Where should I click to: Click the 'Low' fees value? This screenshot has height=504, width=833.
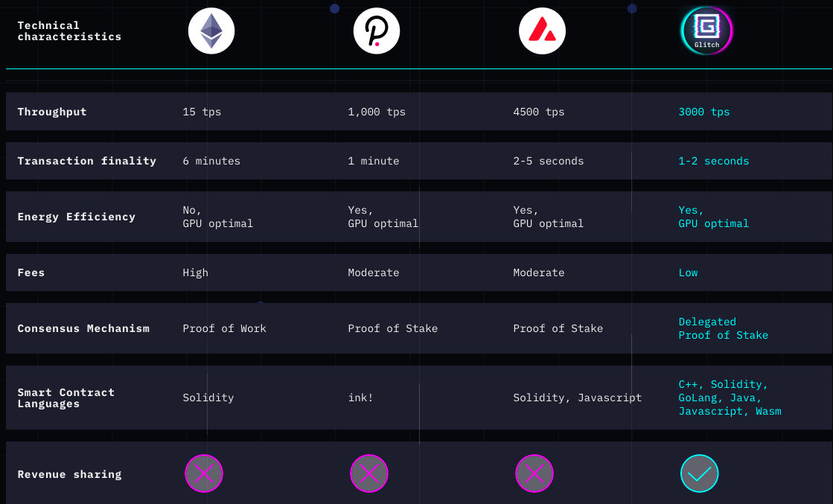[688, 272]
